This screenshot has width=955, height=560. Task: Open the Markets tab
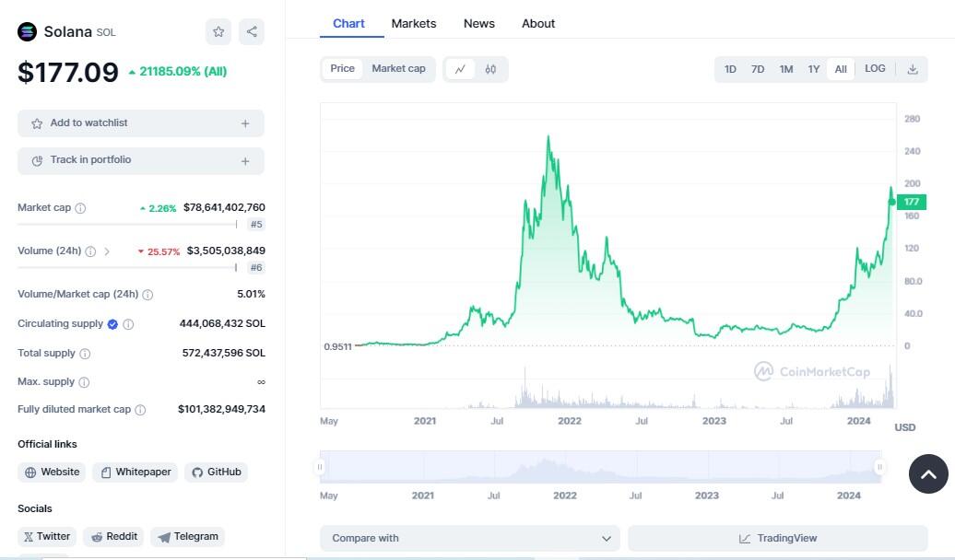(x=414, y=24)
